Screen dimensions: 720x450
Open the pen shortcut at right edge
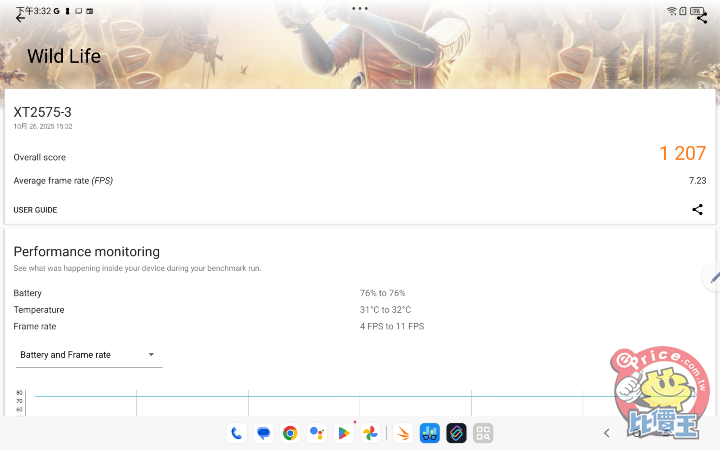[713, 277]
